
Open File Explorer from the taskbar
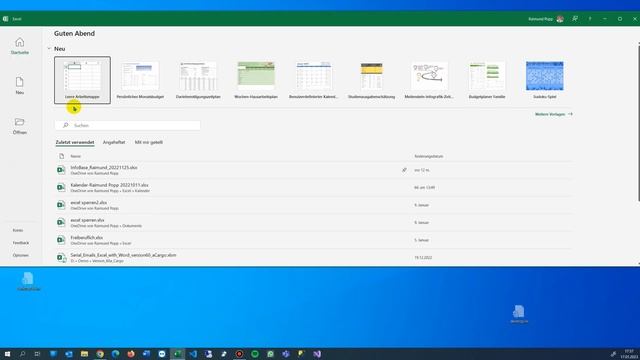[84, 354]
